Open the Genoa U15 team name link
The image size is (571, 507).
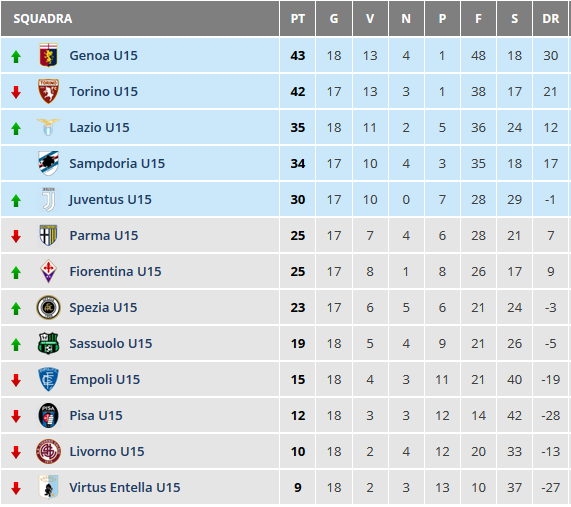pos(103,55)
